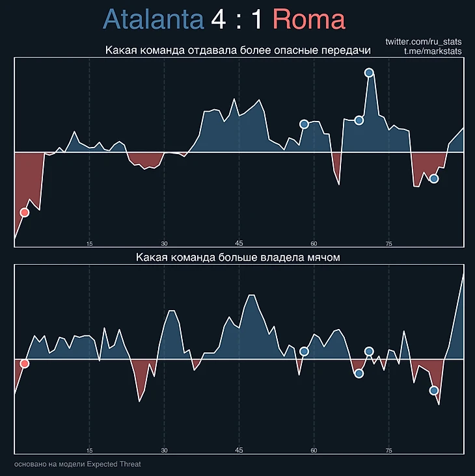This screenshot has height=476, width=475.
Task: Click the 60 minute label under the bottom chart
Action: point(314,450)
